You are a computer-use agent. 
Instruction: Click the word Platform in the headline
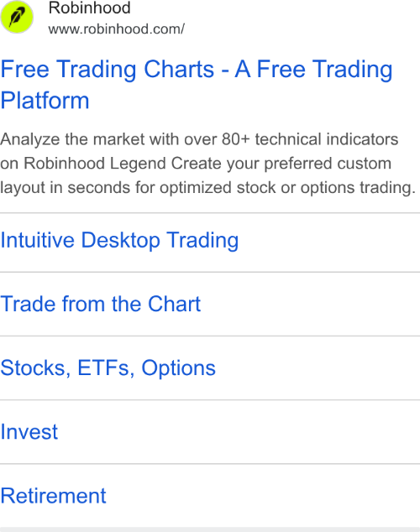click(45, 101)
